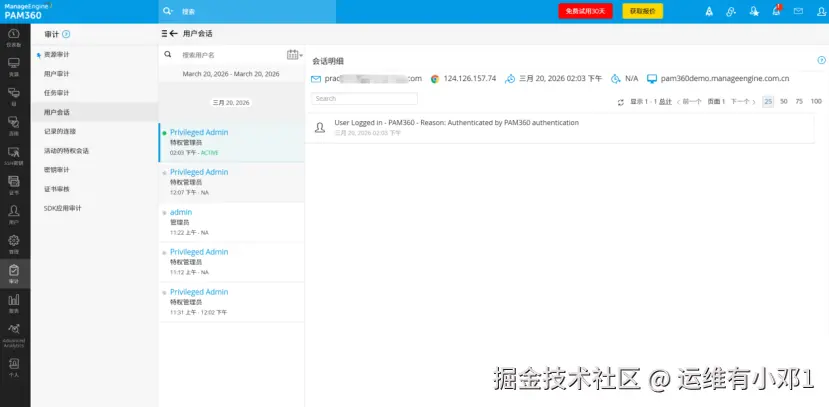Screen dimensions: 829x407
Task: Set page size to 75
Action: click(799, 101)
